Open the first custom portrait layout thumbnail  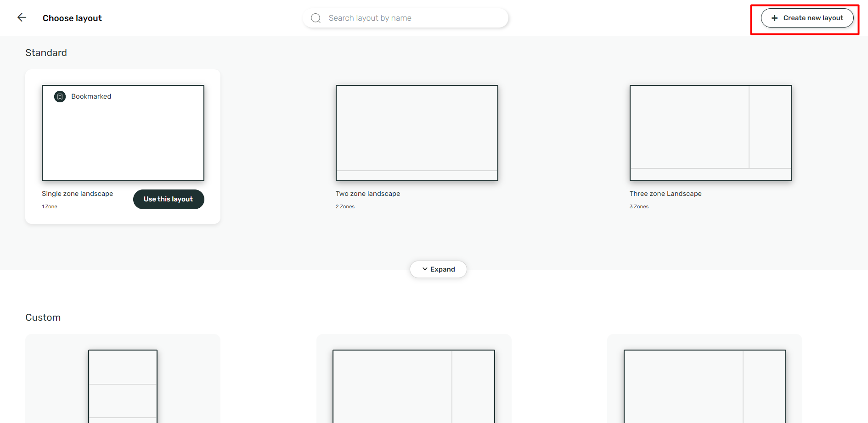(x=123, y=385)
